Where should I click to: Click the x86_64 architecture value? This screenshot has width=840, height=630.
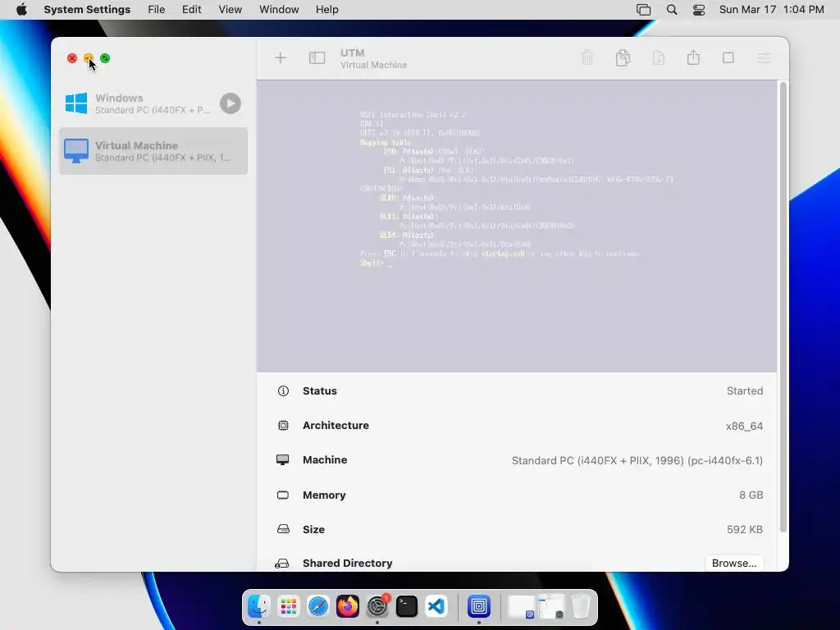coord(744,426)
